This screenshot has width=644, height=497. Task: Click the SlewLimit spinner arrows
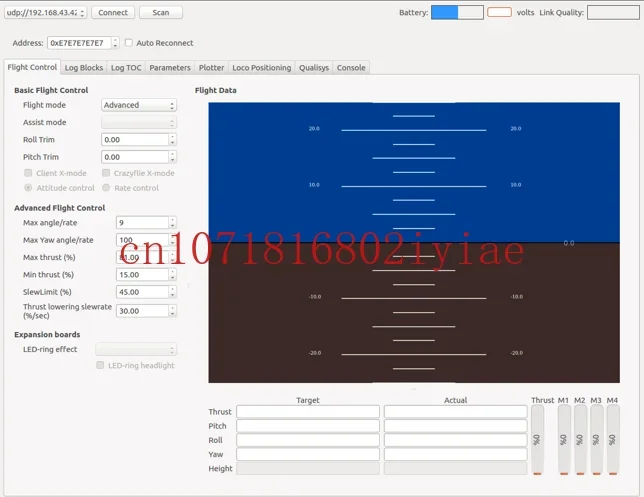pos(172,292)
